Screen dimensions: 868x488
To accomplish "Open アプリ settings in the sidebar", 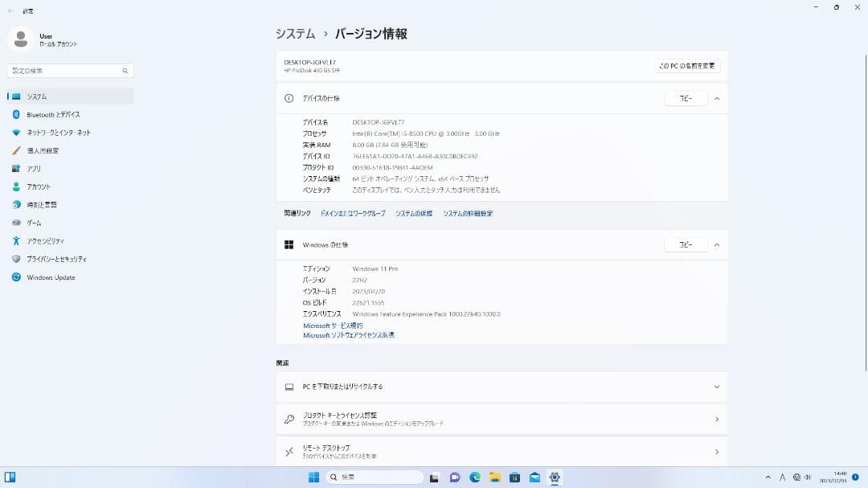I will pos(32,168).
